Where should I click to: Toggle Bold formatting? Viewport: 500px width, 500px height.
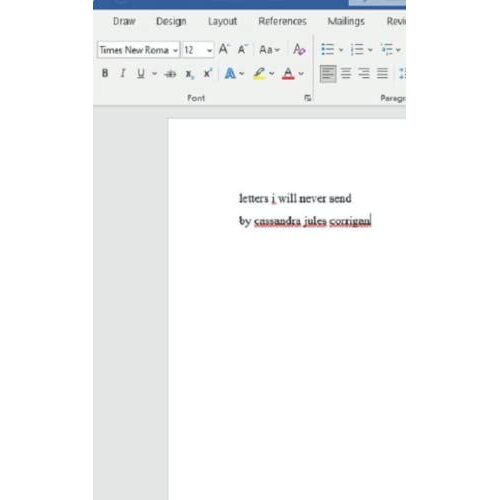pos(105,73)
